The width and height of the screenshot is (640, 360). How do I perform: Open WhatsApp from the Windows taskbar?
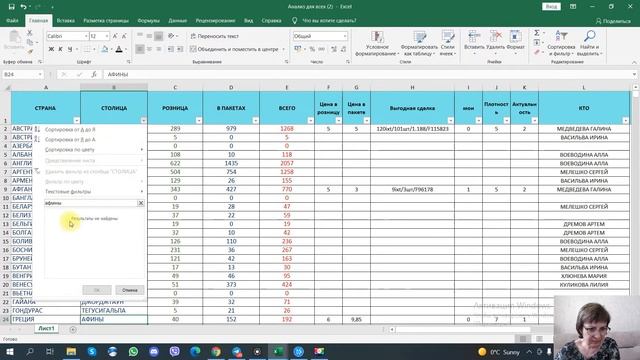point(133,351)
